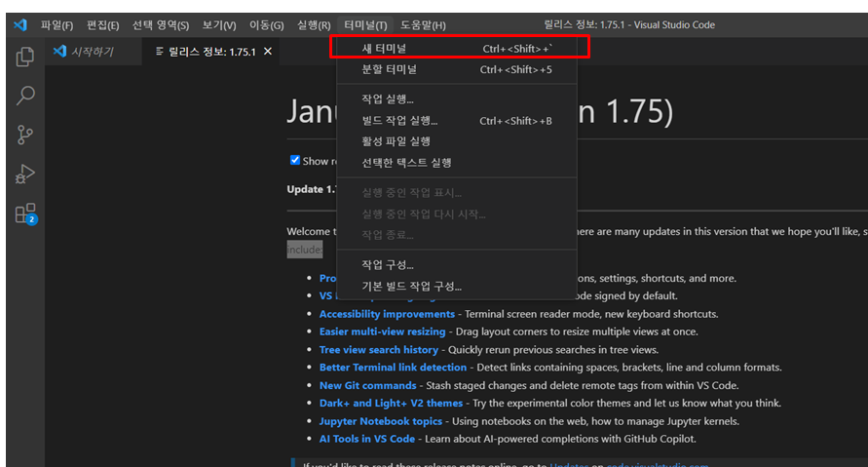This screenshot has width=868, height=467.
Task: Open the Accessibility improvements link
Action: pos(387,314)
